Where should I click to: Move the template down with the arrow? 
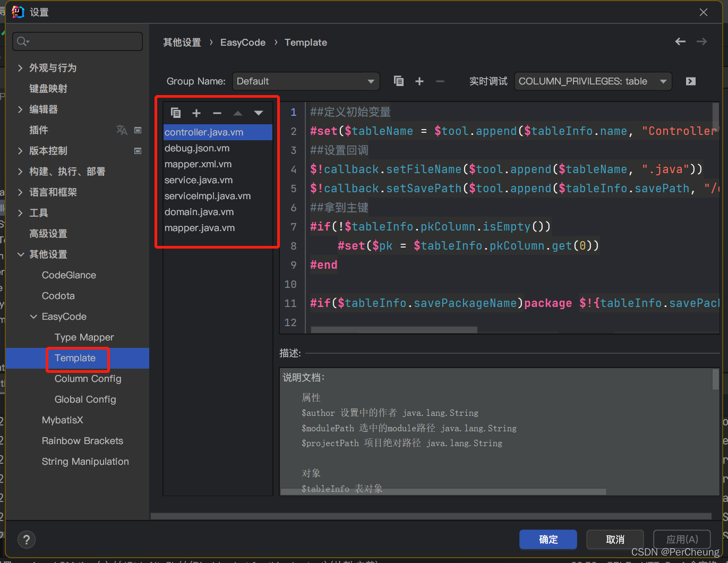click(259, 113)
